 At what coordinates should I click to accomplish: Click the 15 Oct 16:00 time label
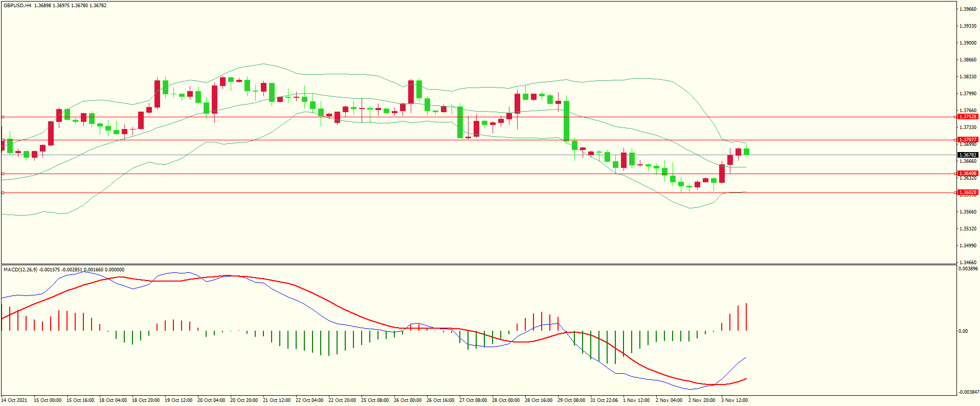pyautogui.click(x=80, y=400)
